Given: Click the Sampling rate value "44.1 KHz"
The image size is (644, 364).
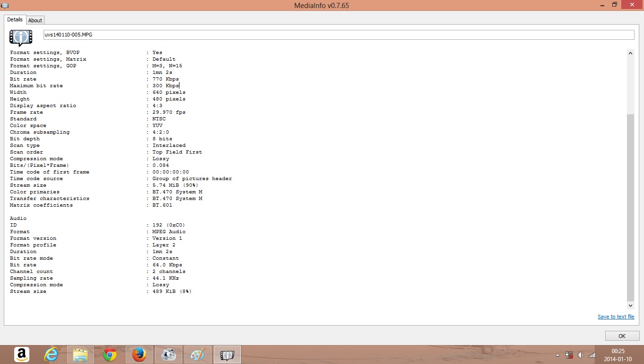Looking at the screenshot, I should tap(166, 278).
